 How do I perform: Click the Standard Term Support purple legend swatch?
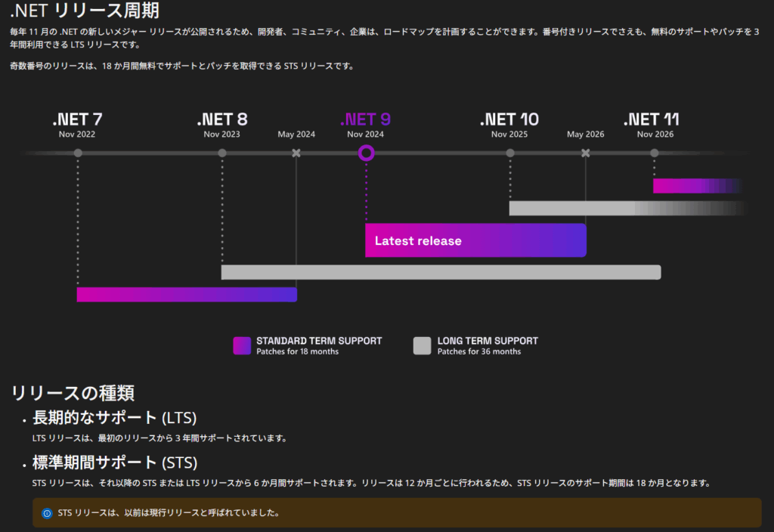[242, 345]
